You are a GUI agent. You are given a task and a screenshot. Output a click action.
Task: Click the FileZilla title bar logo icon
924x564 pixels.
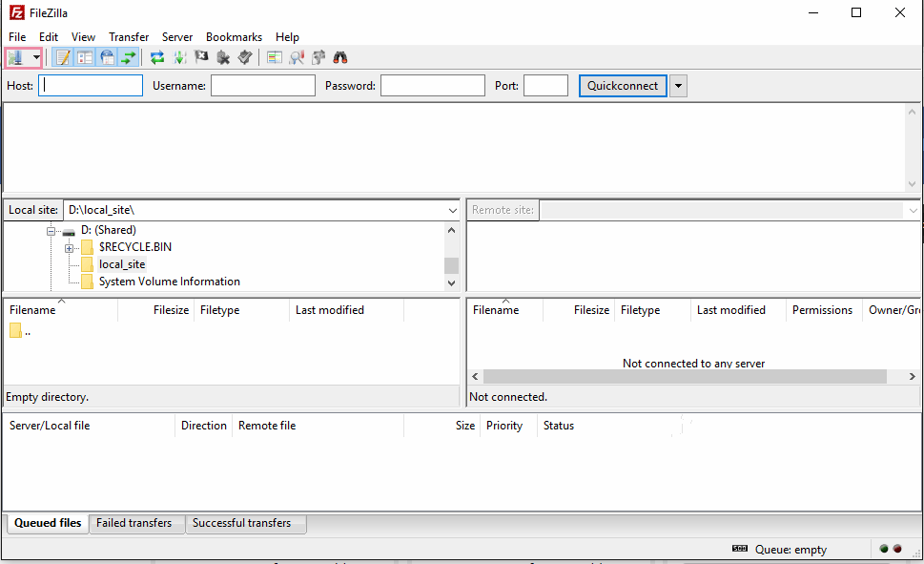pyautogui.click(x=17, y=12)
